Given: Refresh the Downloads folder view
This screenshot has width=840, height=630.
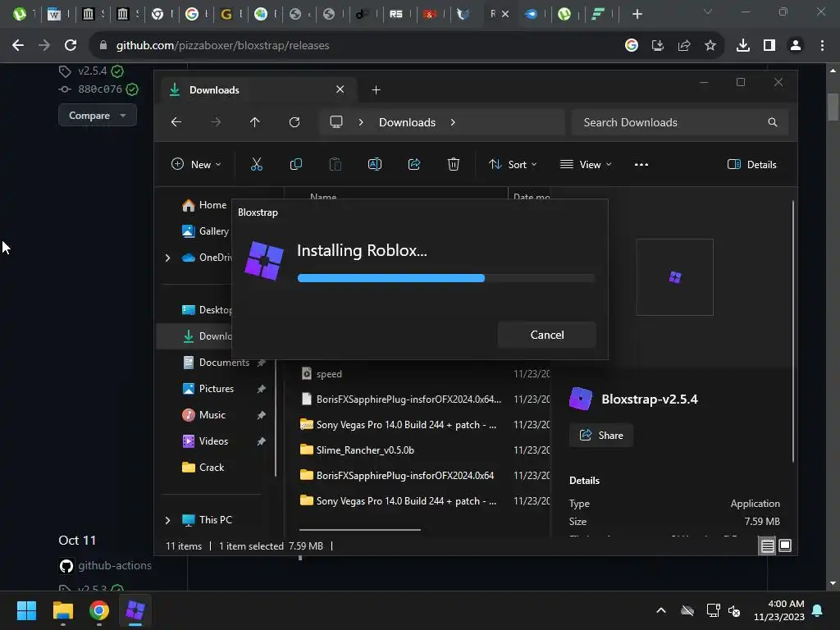Looking at the screenshot, I should click(x=294, y=122).
